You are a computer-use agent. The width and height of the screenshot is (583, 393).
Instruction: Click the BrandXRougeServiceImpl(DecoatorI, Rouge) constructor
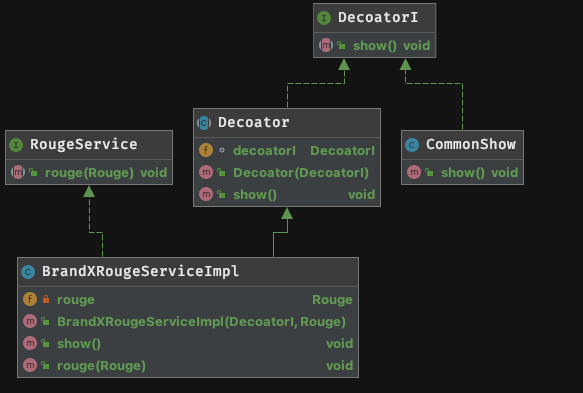coord(188,322)
